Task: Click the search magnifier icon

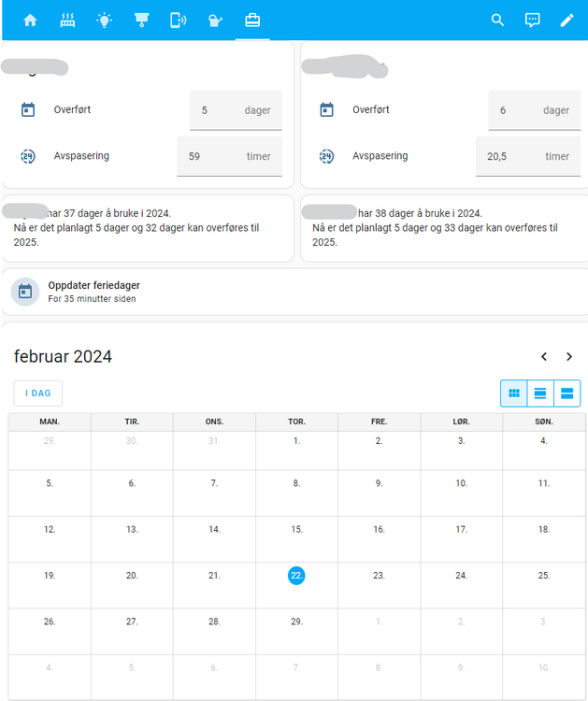Action: 497,20
